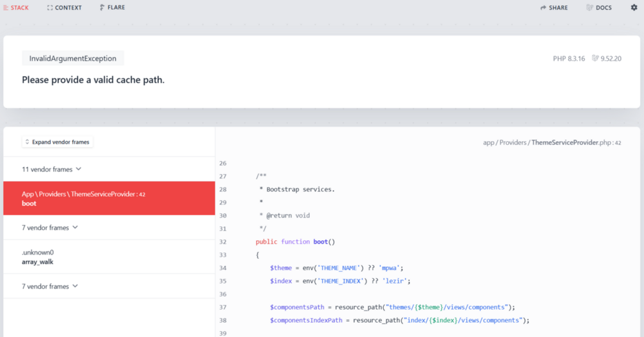Click the SHARE arrow icon
Image resolution: width=644 pixels, height=337 pixels.
[544, 8]
